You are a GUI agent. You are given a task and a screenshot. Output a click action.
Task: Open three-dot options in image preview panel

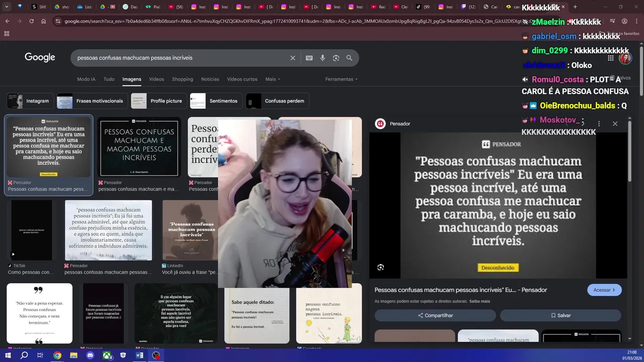[599, 124]
